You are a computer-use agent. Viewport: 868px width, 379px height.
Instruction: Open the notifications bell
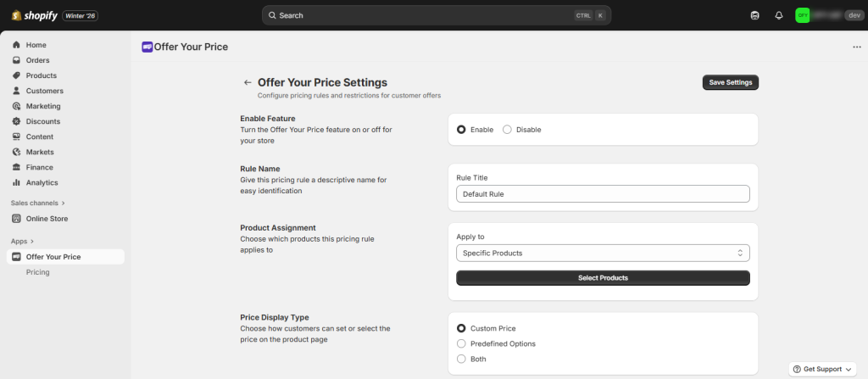(x=779, y=15)
